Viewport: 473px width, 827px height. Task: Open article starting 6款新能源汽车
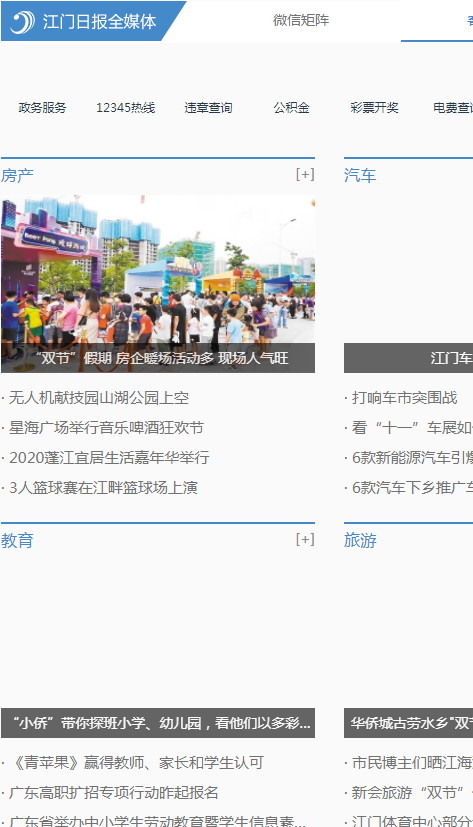click(x=412, y=458)
